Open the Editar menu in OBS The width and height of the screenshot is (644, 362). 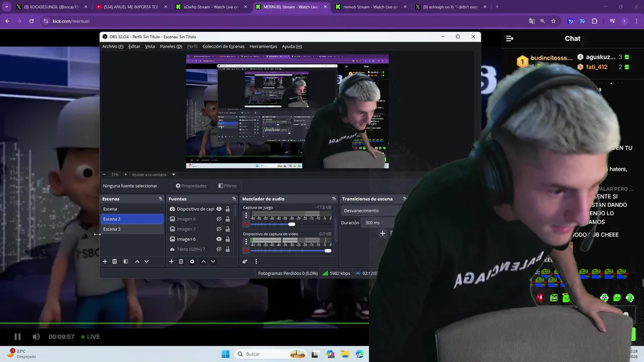coord(134,46)
